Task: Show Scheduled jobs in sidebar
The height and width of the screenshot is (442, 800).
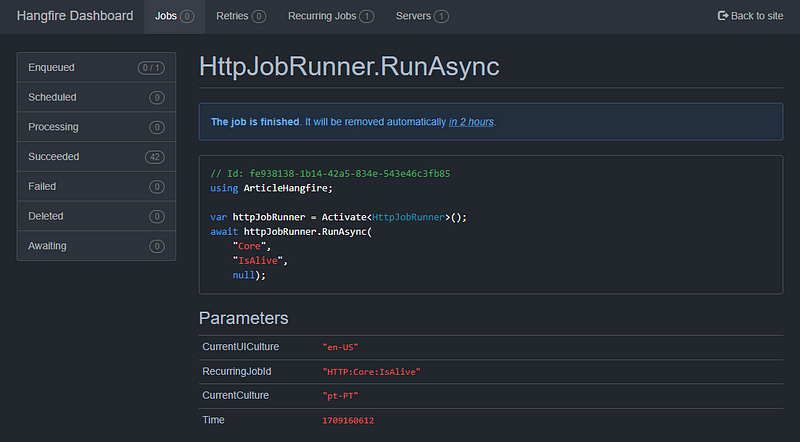Action: (x=96, y=97)
